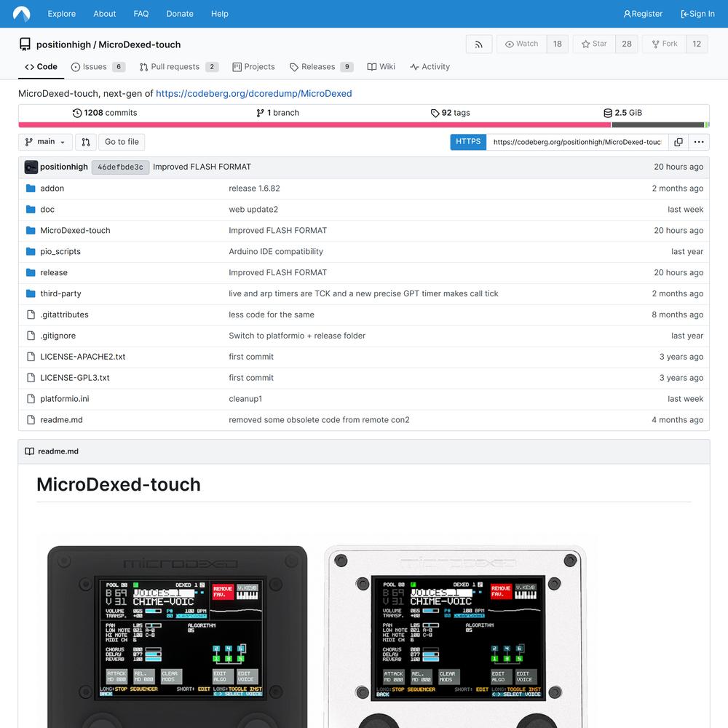
Task: Open the "web update2" commit message
Action: tap(253, 210)
